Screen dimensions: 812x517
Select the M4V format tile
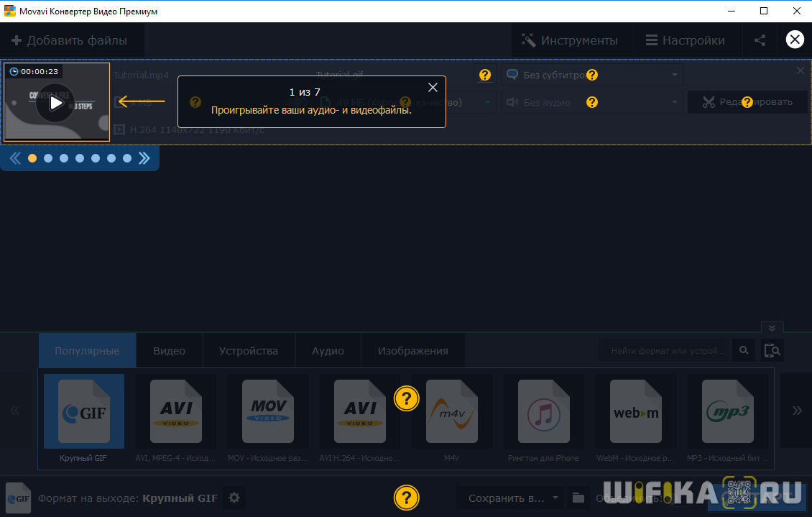pyautogui.click(x=451, y=418)
